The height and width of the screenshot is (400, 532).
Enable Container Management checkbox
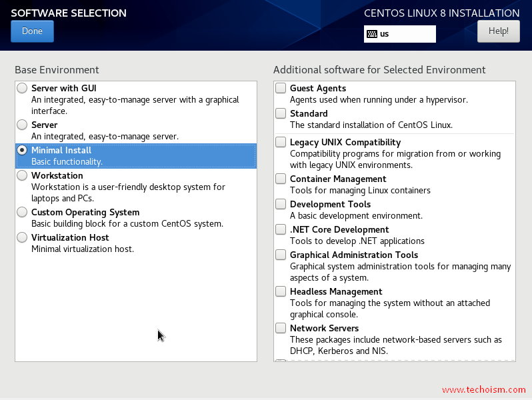(281, 179)
